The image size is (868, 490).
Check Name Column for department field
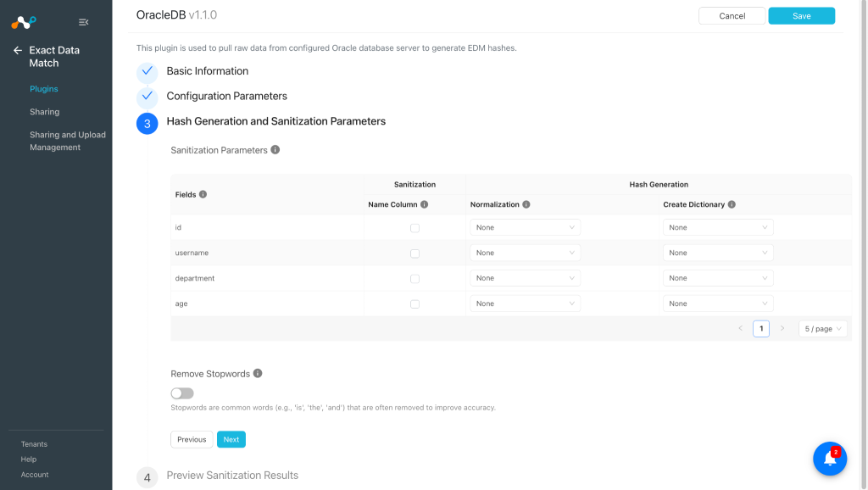[415, 279]
